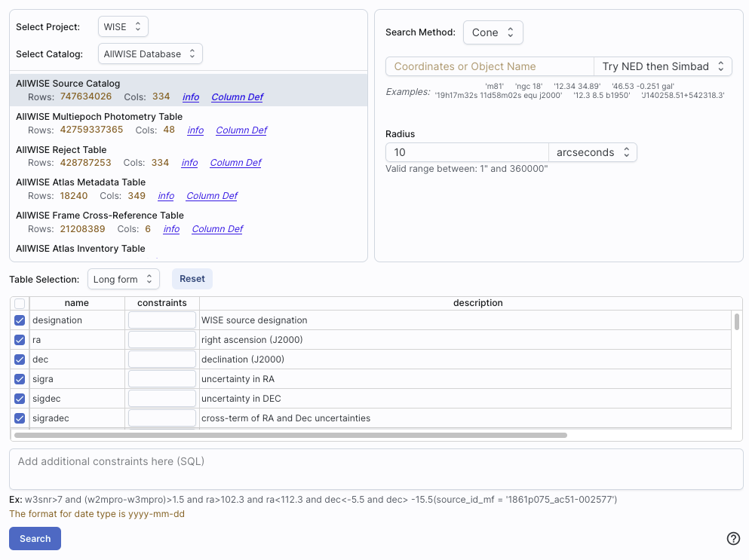
Task: Uncheck the designation column checkbox
Action: (x=20, y=320)
